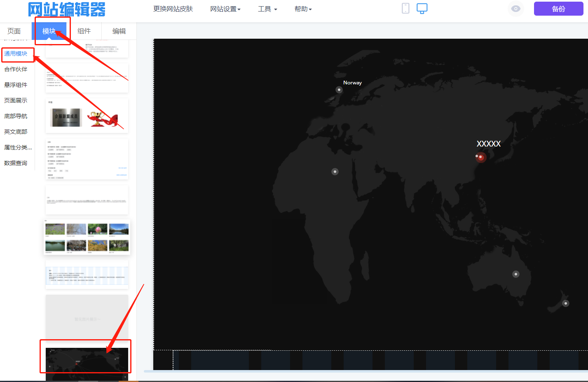
Task: Choose 数据查询 module category
Action: pos(16,163)
